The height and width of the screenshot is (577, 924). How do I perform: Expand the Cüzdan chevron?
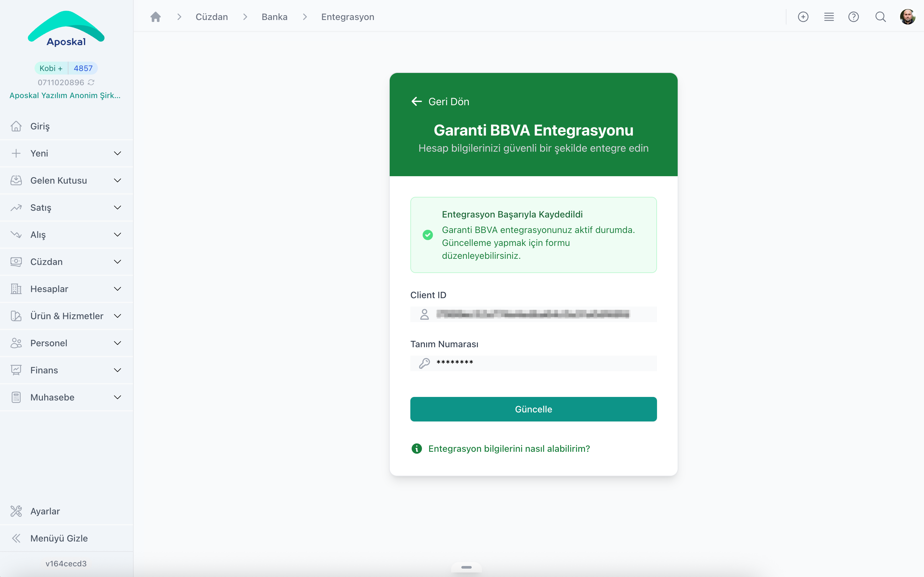click(118, 262)
